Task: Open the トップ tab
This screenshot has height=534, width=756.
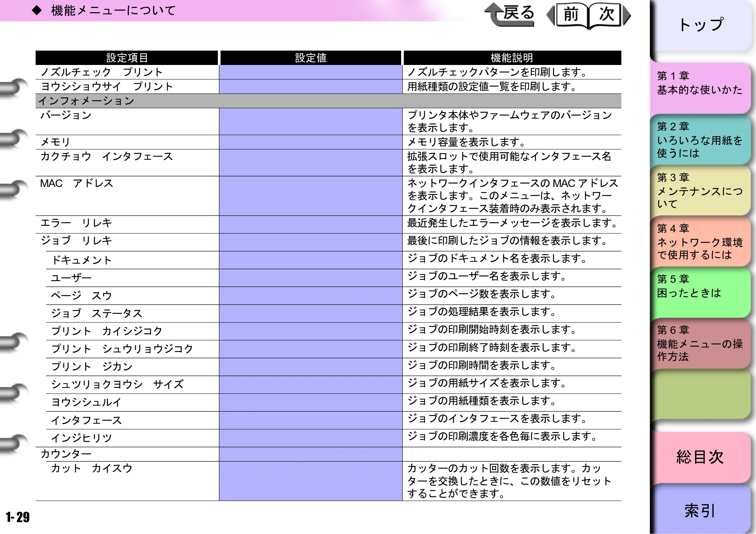Action: [701, 25]
